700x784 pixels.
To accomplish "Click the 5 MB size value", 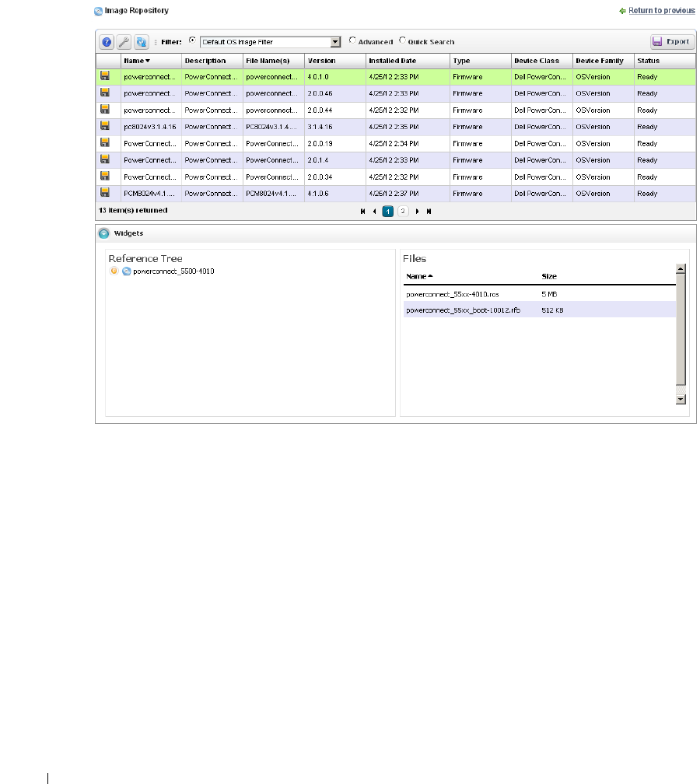I will coord(549,295).
